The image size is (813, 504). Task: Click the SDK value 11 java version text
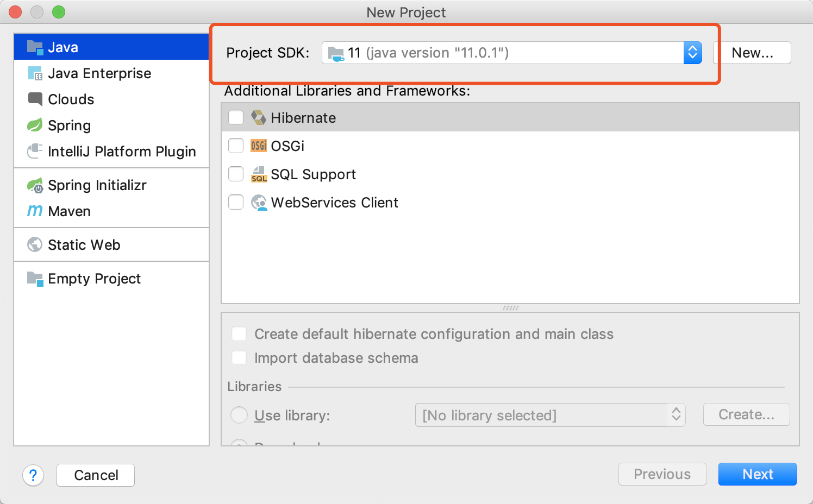[x=428, y=53]
